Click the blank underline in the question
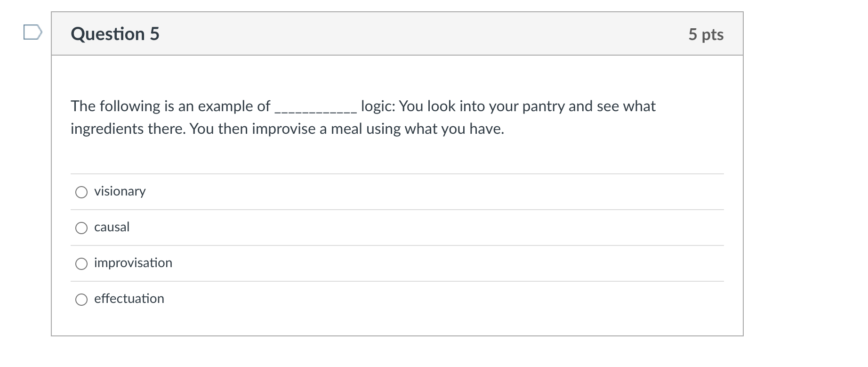Viewport: 868px width, 367px height. [315, 108]
